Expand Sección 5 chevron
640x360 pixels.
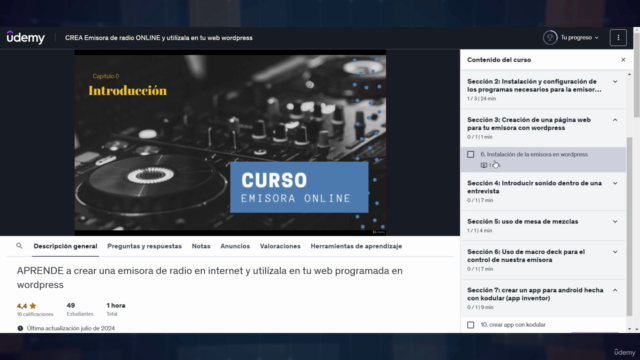click(615, 222)
